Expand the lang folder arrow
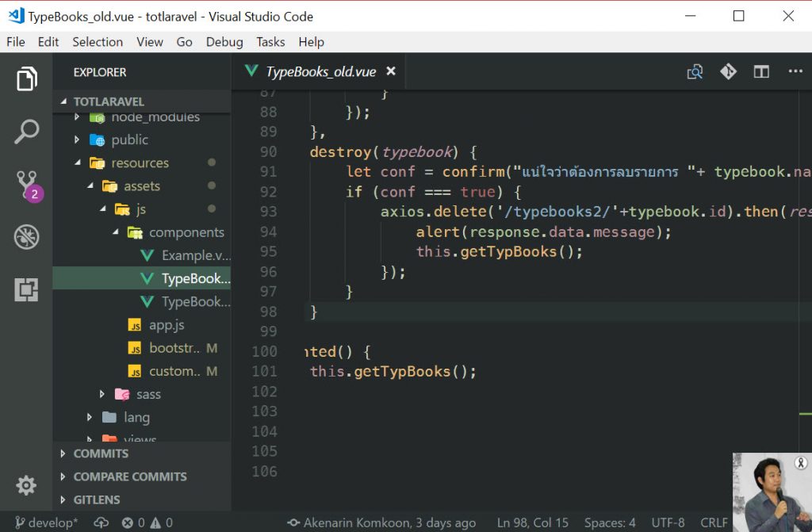 coord(90,417)
